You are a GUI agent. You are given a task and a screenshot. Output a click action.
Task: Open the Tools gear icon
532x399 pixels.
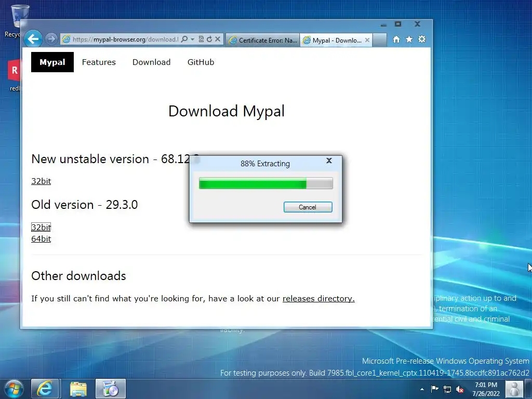pyautogui.click(x=422, y=39)
